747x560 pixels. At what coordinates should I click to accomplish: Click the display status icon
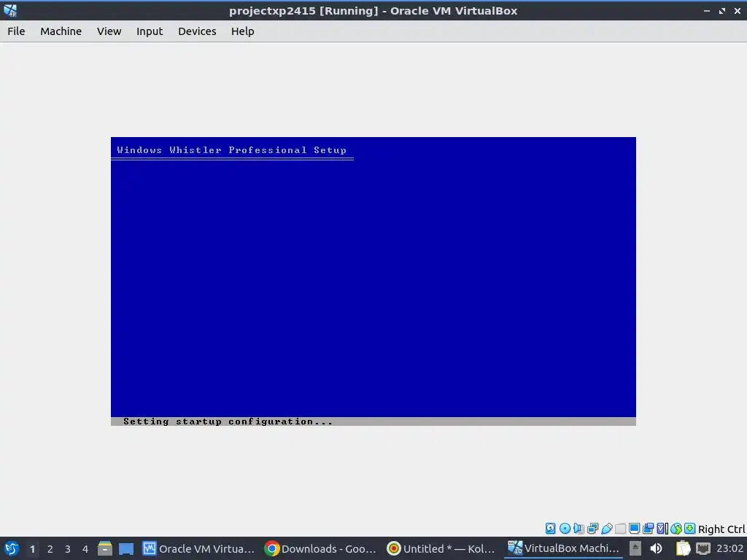coord(634,528)
